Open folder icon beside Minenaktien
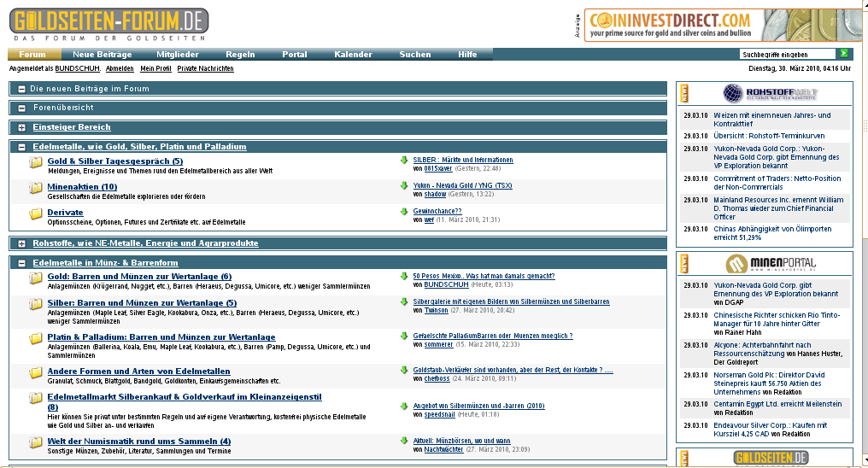Screen dimensions: 868x468 point(35,188)
